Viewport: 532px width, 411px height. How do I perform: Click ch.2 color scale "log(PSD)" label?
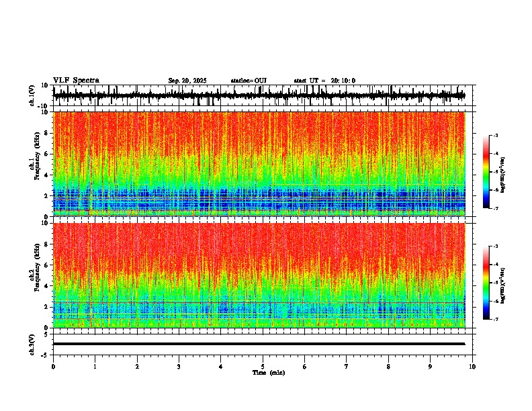pyautogui.click(x=503, y=285)
